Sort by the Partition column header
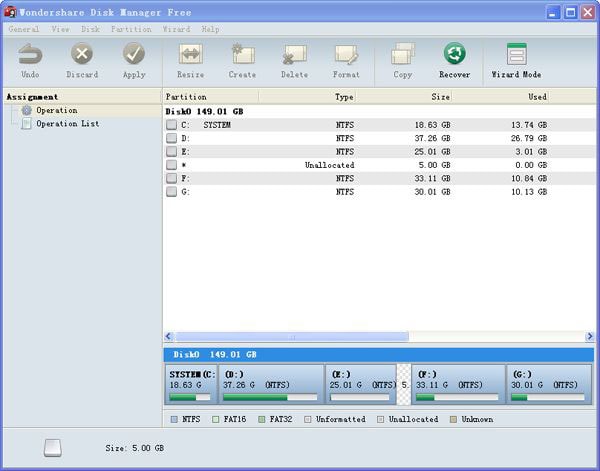600x471 pixels. pyautogui.click(x=211, y=97)
